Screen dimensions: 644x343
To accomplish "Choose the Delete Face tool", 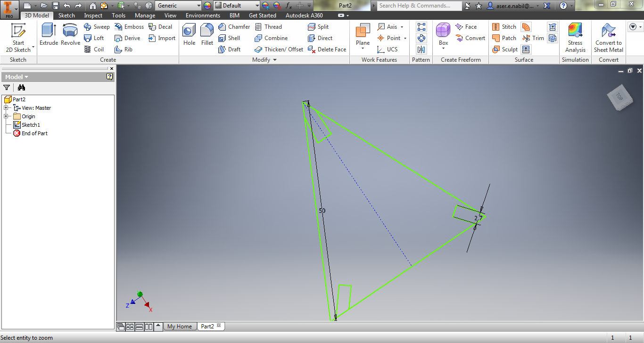I will click(x=327, y=49).
